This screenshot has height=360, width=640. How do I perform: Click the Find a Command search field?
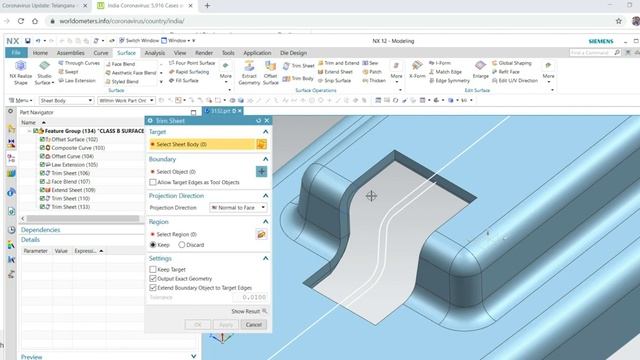[x=595, y=53]
